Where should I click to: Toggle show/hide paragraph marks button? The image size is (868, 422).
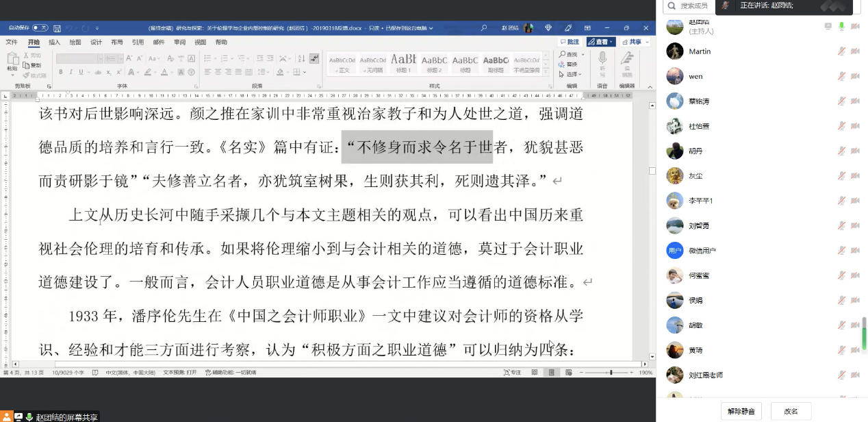coord(314,59)
